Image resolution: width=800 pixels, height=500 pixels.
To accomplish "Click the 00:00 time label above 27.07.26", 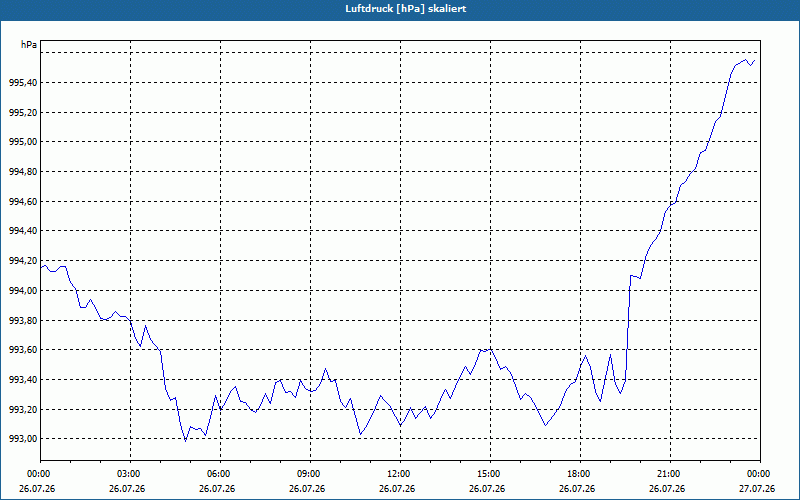I will 757,474.
